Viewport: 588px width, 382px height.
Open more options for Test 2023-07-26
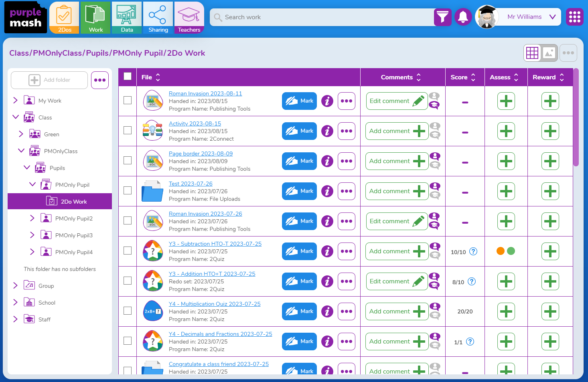pos(346,191)
